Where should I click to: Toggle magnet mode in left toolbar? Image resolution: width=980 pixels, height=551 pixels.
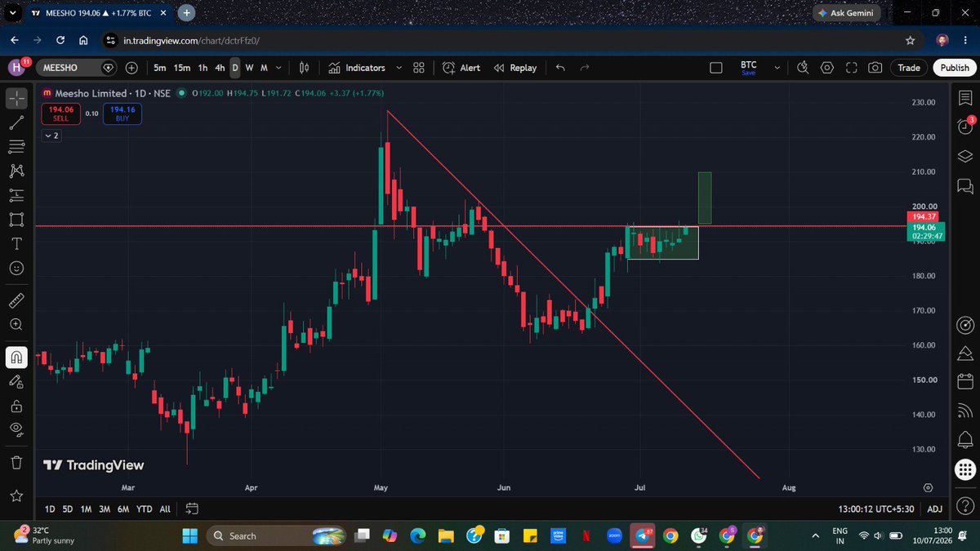tap(16, 357)
